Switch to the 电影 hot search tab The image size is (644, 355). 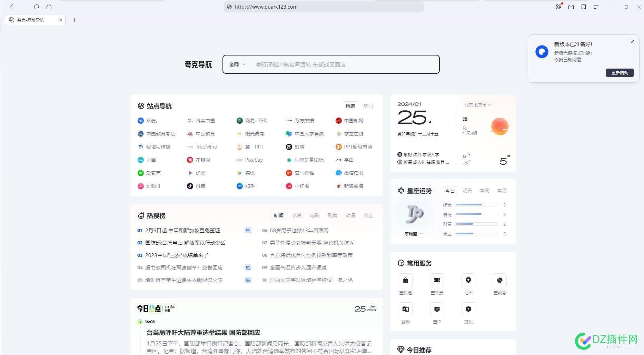(315, 215)
